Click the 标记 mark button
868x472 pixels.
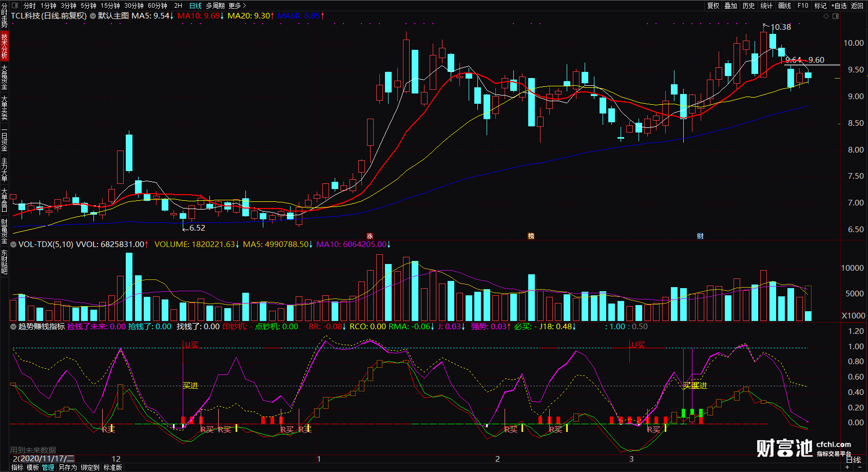click(821, 6)
